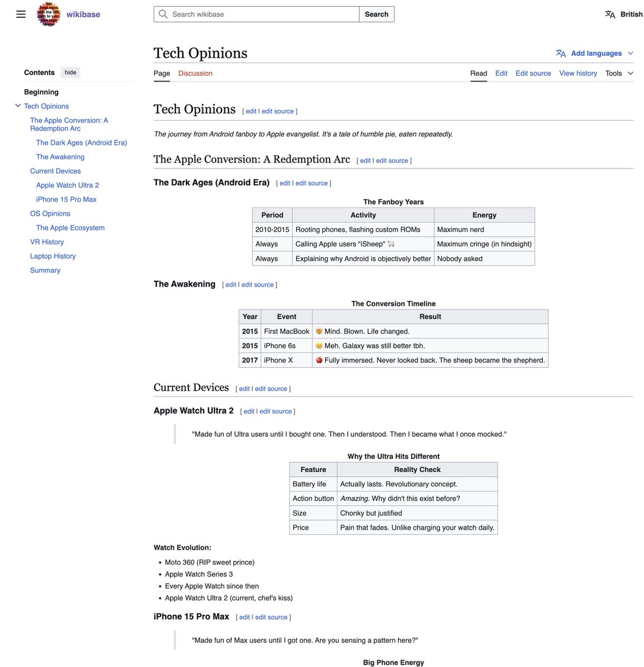The width and height of the screenshot is (644, 667).
Task: Go to Laptop History in contents
Action: tap(53, 256)
